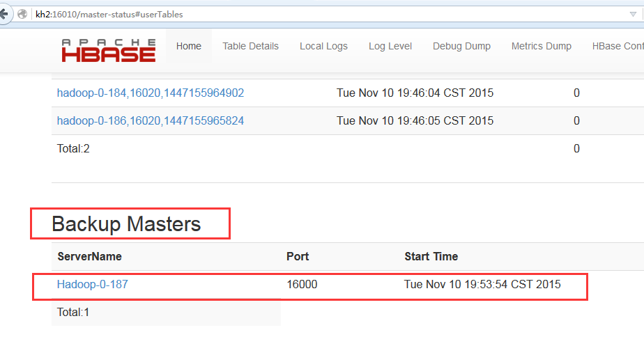Click the 0 value in hadoop-0-184 row
Viewport: 644px width, 346px height.
pyautogui.click(x=576, y=93)
